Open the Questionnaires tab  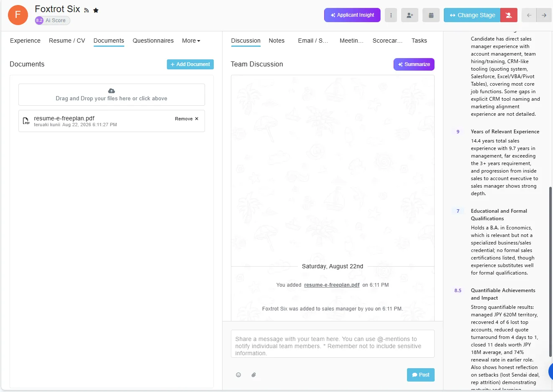(153, 41)
